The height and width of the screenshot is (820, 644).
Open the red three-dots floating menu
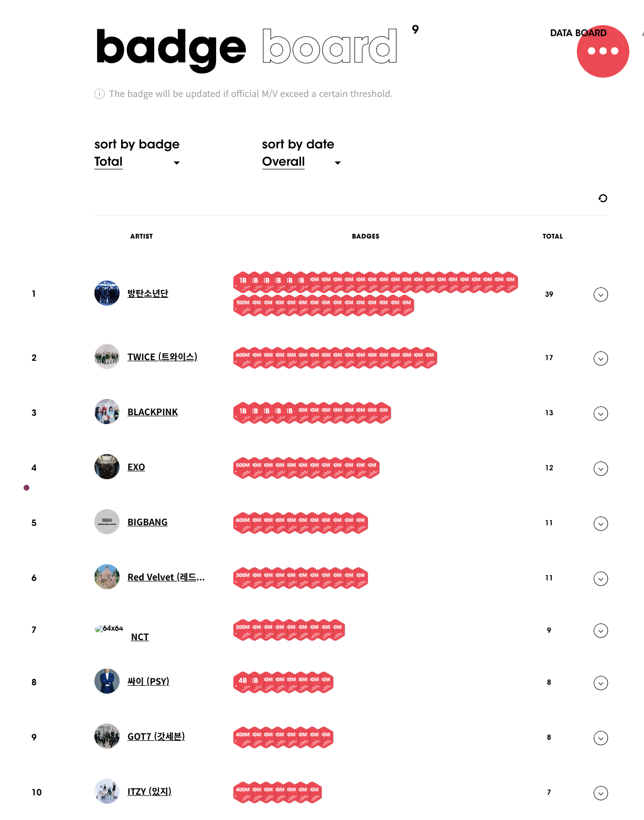tap(603, 51)
